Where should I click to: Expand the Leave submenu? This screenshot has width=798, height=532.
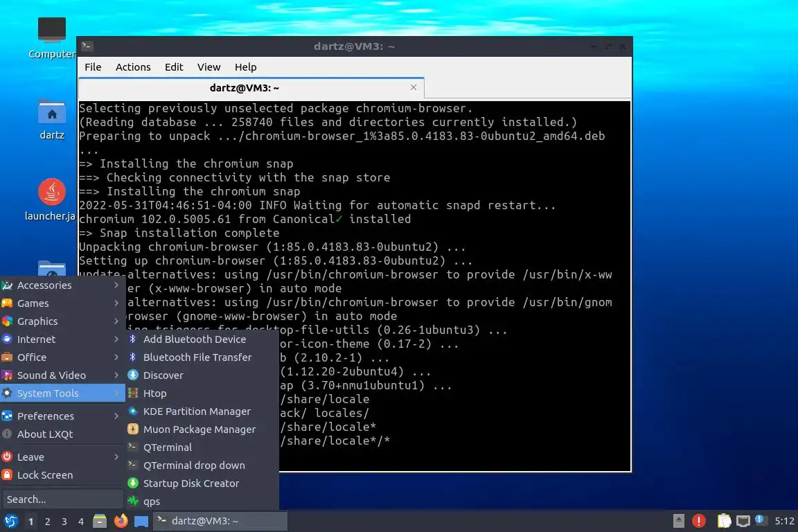62,457
